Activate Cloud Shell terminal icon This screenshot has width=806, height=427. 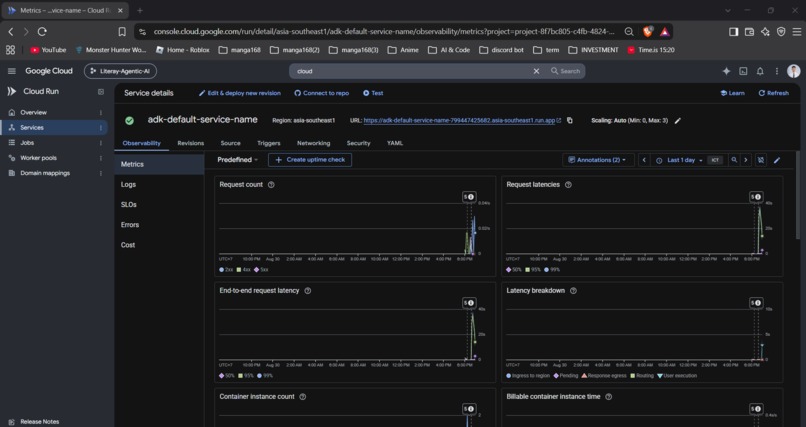(x=743, y=71)
